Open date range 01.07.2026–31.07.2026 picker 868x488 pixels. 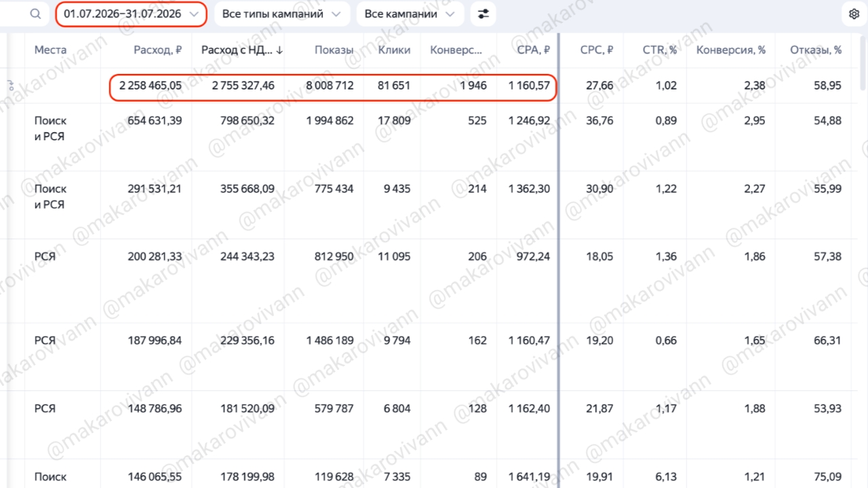[131, 14]
